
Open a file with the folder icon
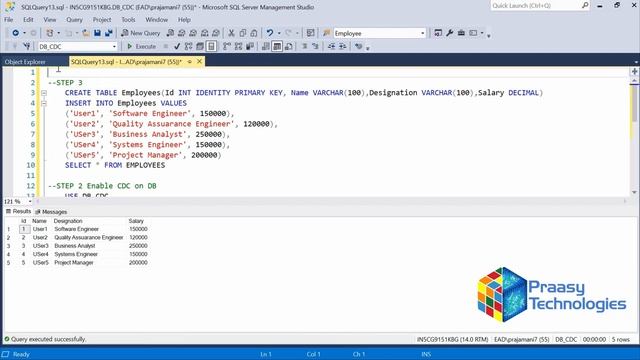point(86,33)
